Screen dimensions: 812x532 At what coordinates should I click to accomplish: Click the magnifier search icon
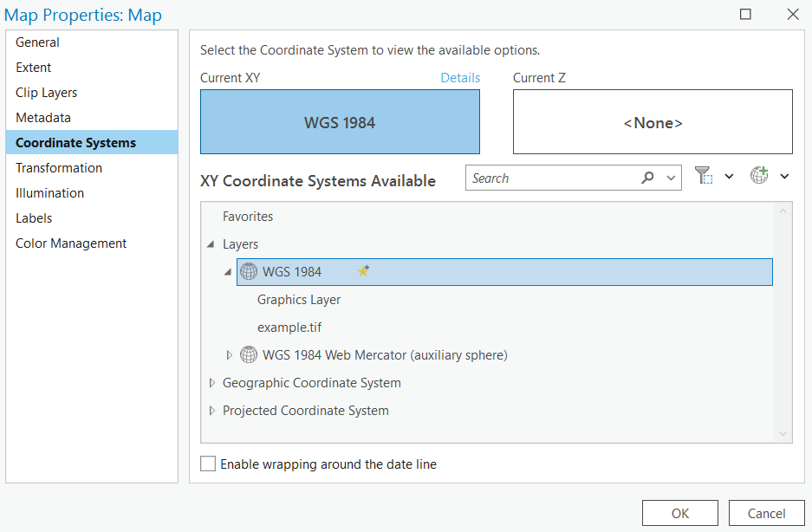[647, 178]
